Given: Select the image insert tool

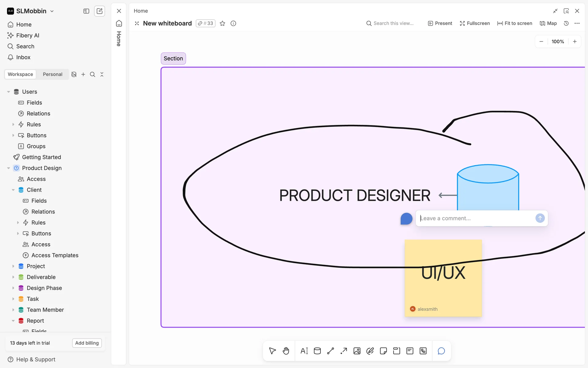Looking at the screenshot, I should click(x=357, y=351).
